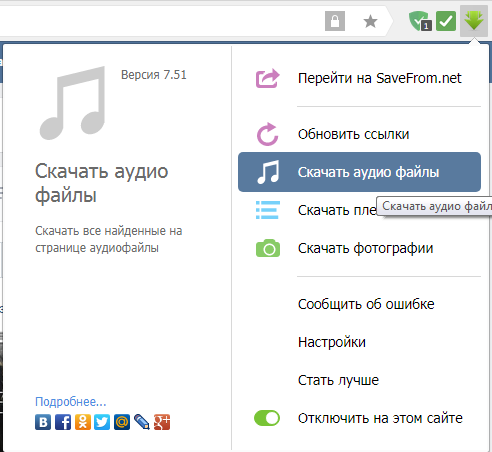The image size is (492, 452).
Task: Follow the 'Подробнее...' link
Action: (x=71, y=402)
